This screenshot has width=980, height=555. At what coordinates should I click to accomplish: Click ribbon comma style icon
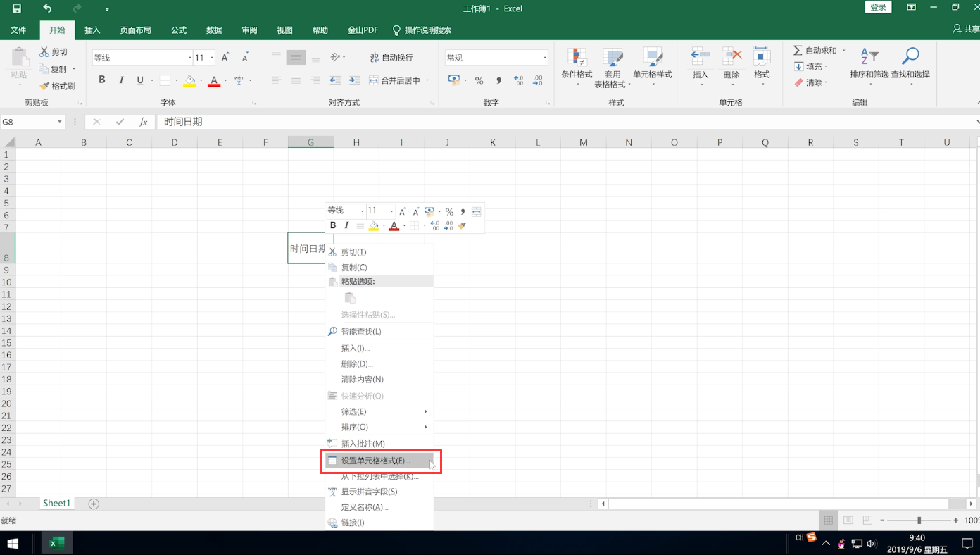[x=498, y=80]
